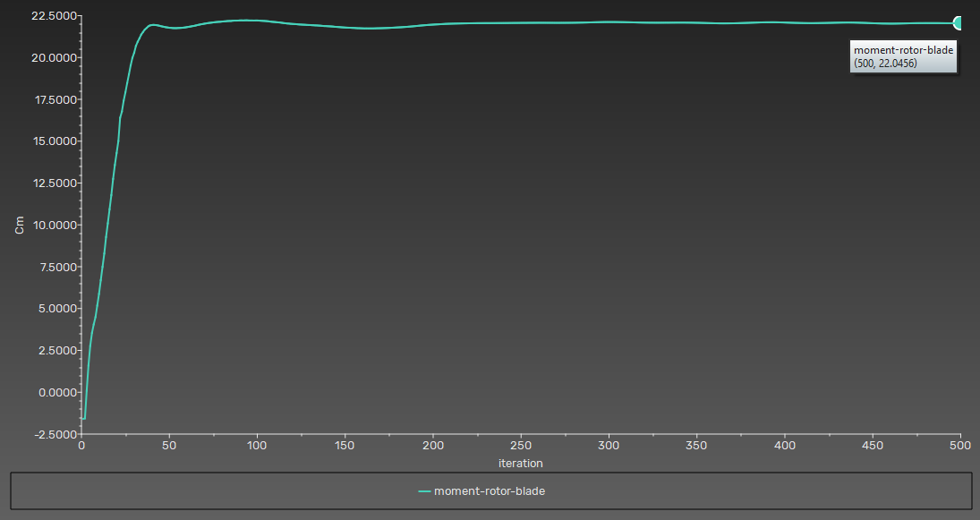This screenshot has width=980, height=520.
Task: Click the 0 x-axis tick label
Action: click(x=81, y=446)
